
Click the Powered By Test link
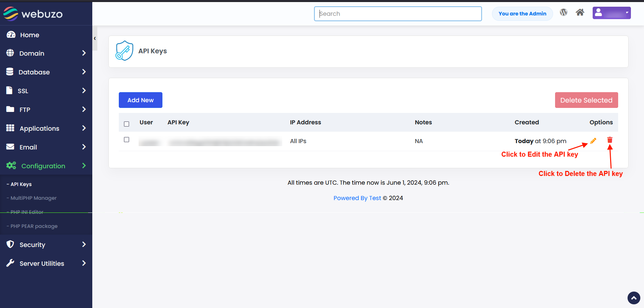(x=357, y=198)
